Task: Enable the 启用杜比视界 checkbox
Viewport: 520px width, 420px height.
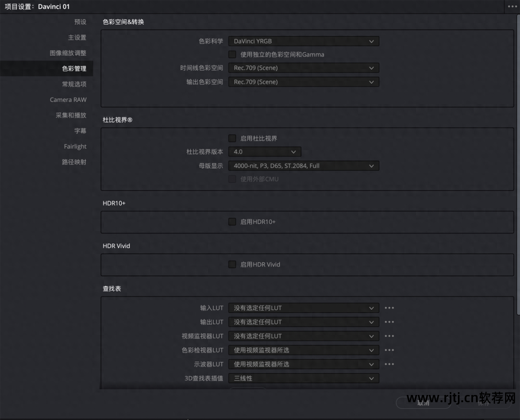Action: [x=232, y=138]
